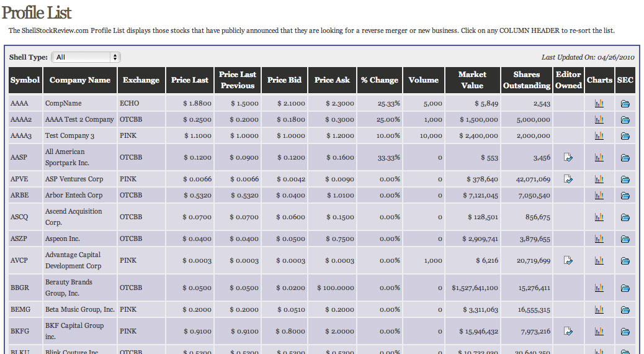
Task: Open SEC folder for ASCQ
Action: 625,217
